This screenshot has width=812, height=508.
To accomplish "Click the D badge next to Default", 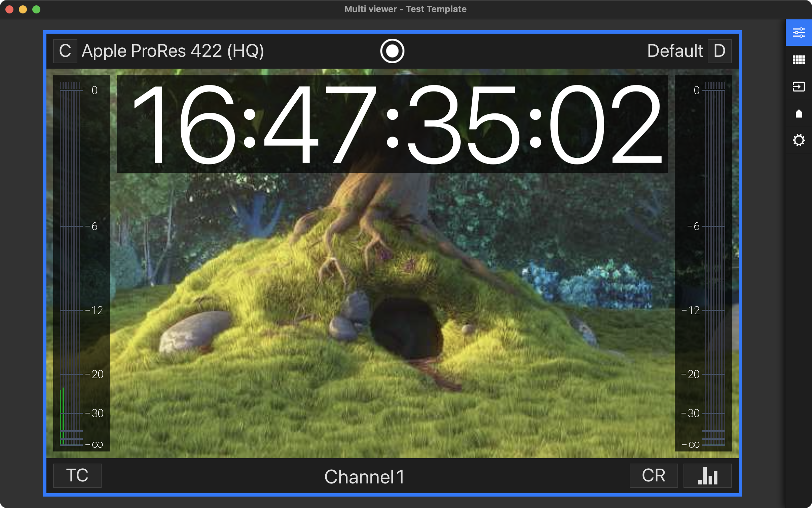I will 720,51.
